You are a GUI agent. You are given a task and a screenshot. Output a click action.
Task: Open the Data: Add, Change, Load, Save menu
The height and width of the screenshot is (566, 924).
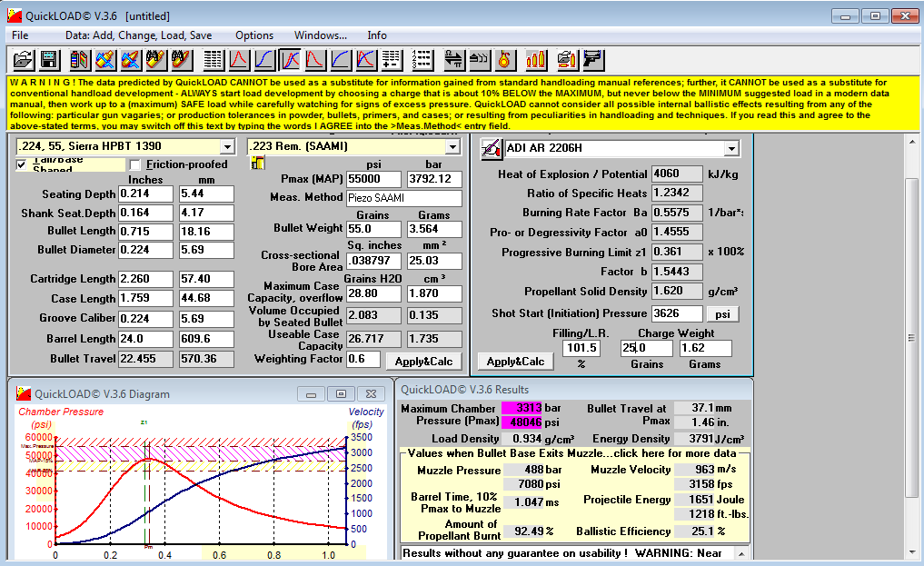(138, 35)
